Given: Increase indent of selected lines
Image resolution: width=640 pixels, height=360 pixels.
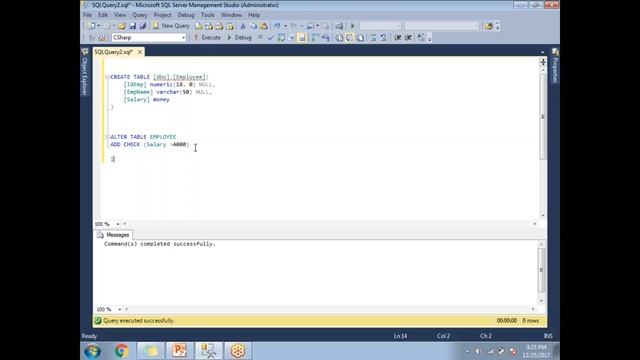Looking at the screenshot, I should (408, 38).
